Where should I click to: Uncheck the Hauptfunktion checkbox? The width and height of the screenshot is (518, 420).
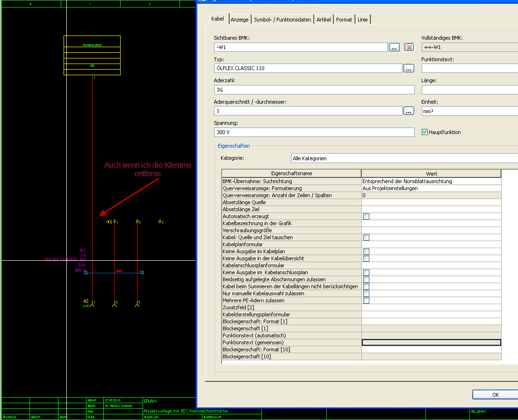click(425, 132)
